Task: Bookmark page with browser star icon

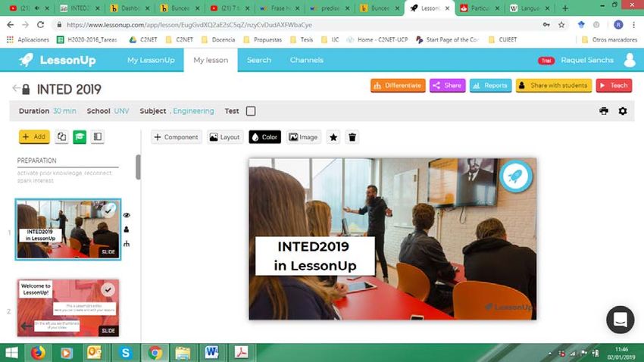Action: point(561,25)
